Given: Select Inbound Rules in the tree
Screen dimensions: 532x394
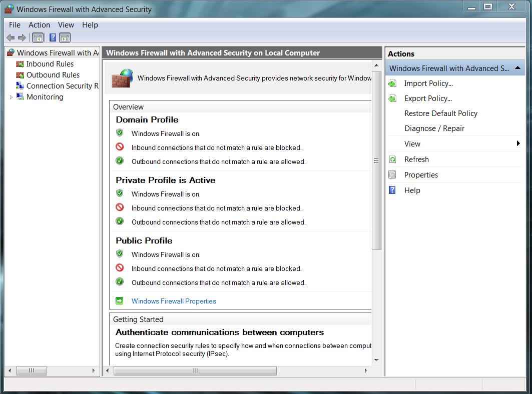Looking at the screenshot, I should pos(50,63).
